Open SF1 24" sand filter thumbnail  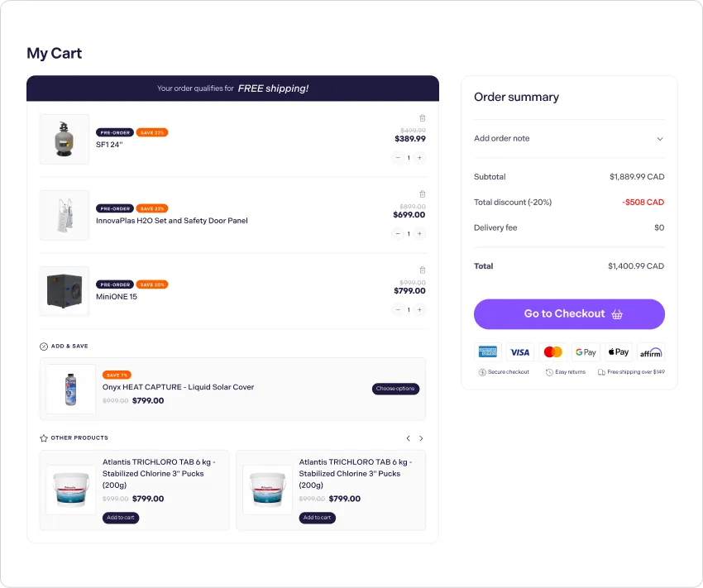click(65, 140)
